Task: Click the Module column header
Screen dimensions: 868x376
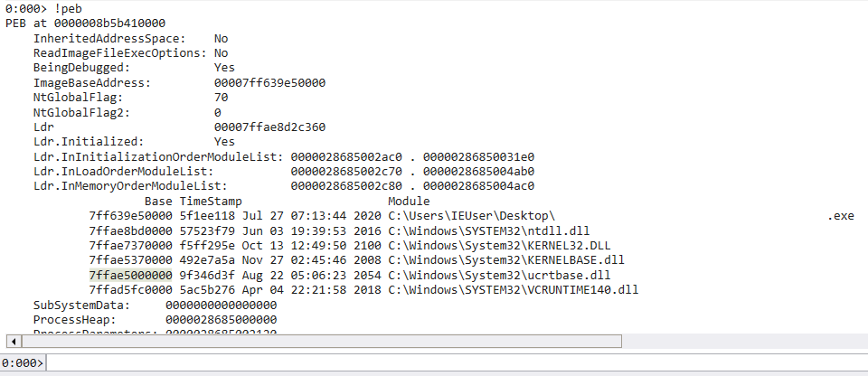Action: point(409,201)
